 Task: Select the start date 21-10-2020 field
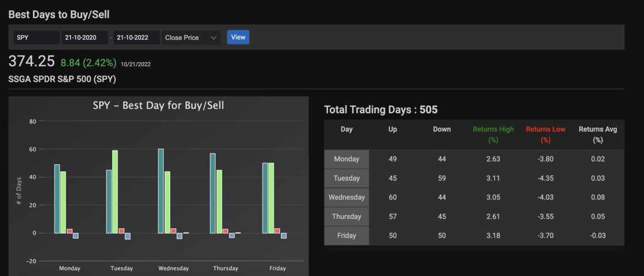point(85,37)
